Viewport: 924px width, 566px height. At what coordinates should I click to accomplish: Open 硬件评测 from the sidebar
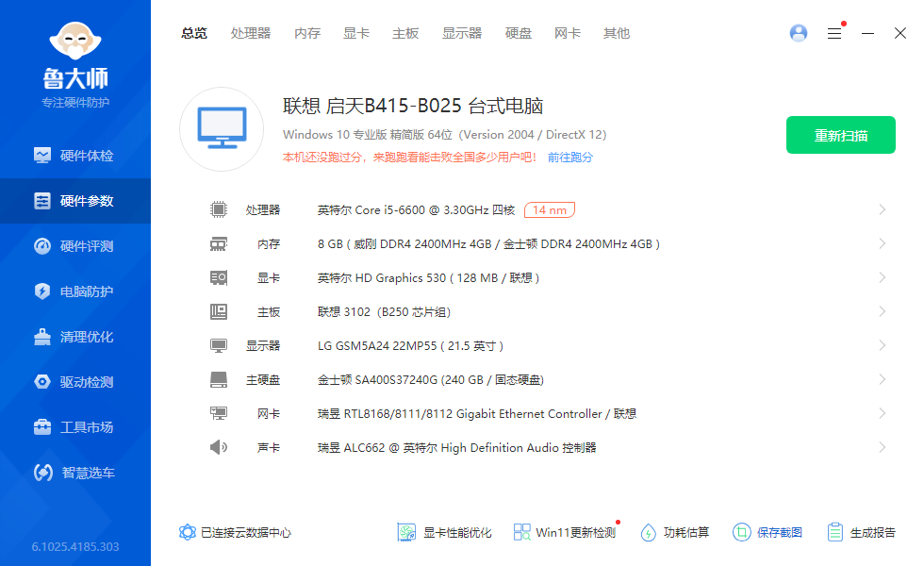74,246
